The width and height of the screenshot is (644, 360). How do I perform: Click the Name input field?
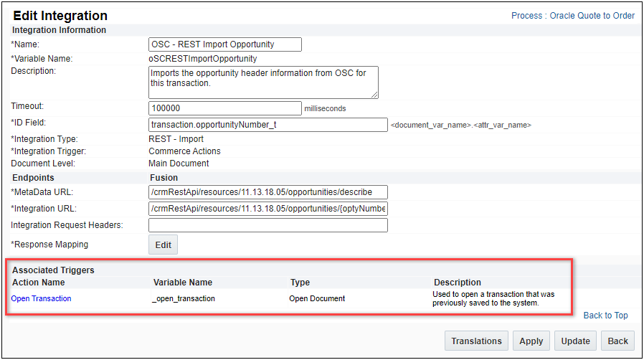[x=224, y=44]
